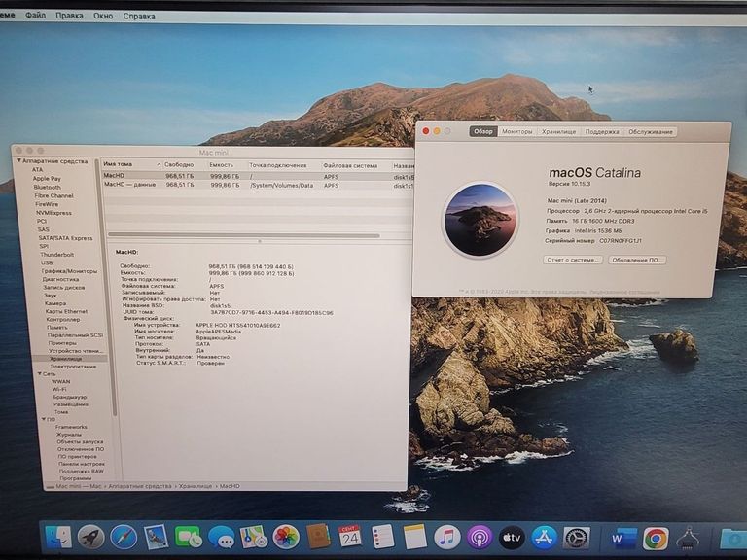Open Photos flower icon in Dock

point(286,538)
